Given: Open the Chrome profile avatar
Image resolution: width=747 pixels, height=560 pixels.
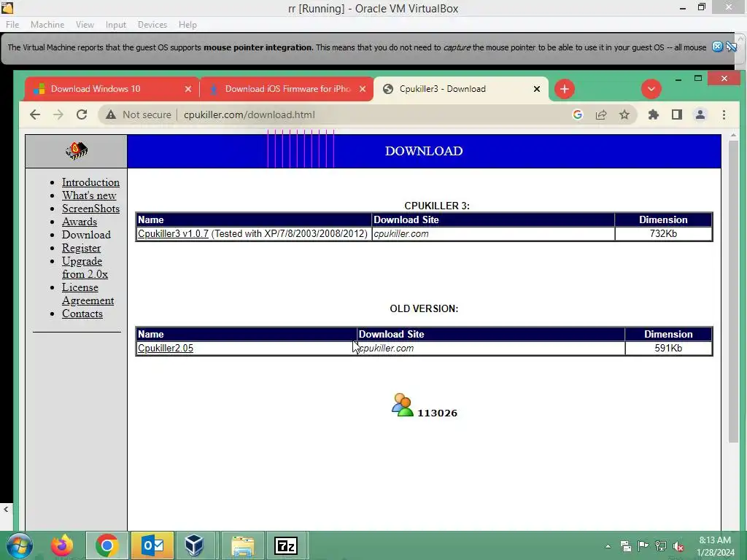Looking at the screenshot, I should 700,114.
